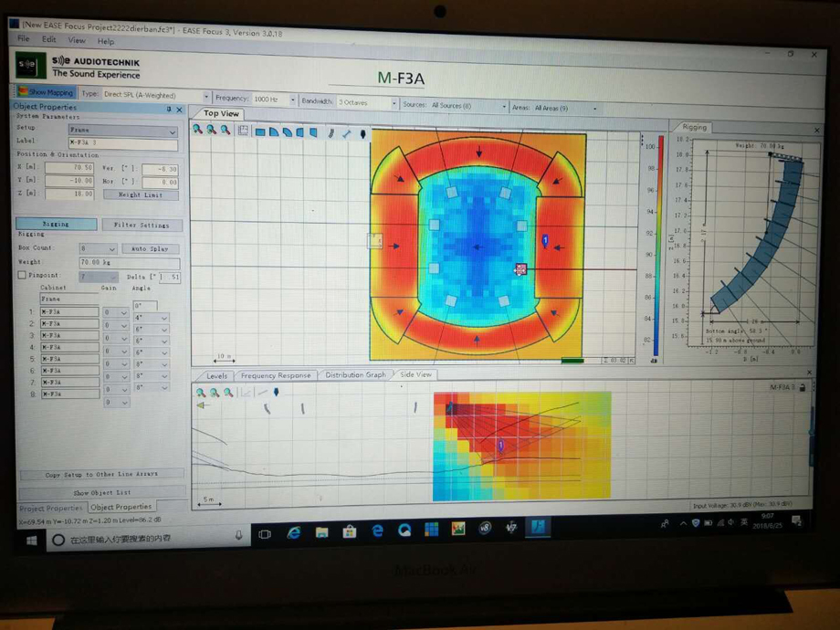
Task: Click the yellow left arrow in Side View
Action: pyautogui.click(x=202, y=405)
